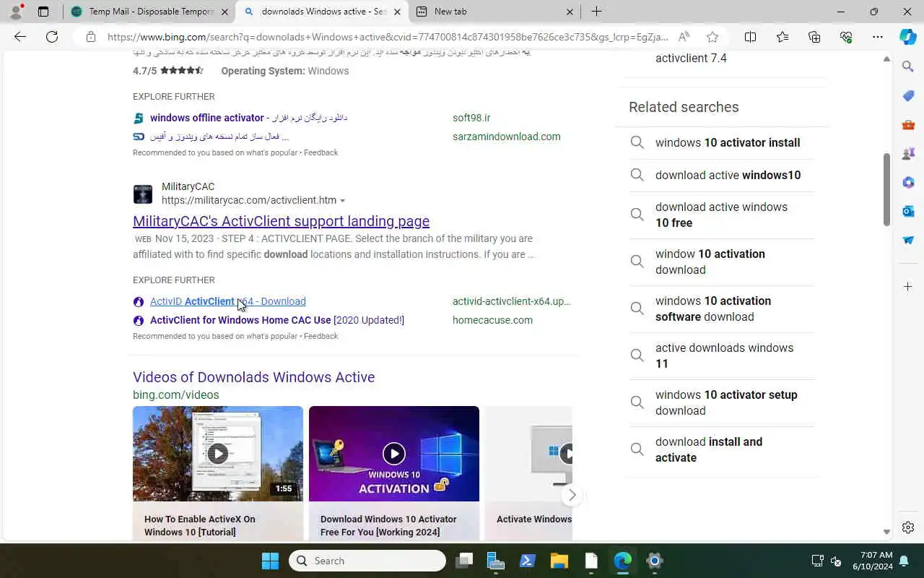Open the notifications bell in system tray
Image resolution: width=924 pixels, height=578 pixels.
click(x=904, y=561)
